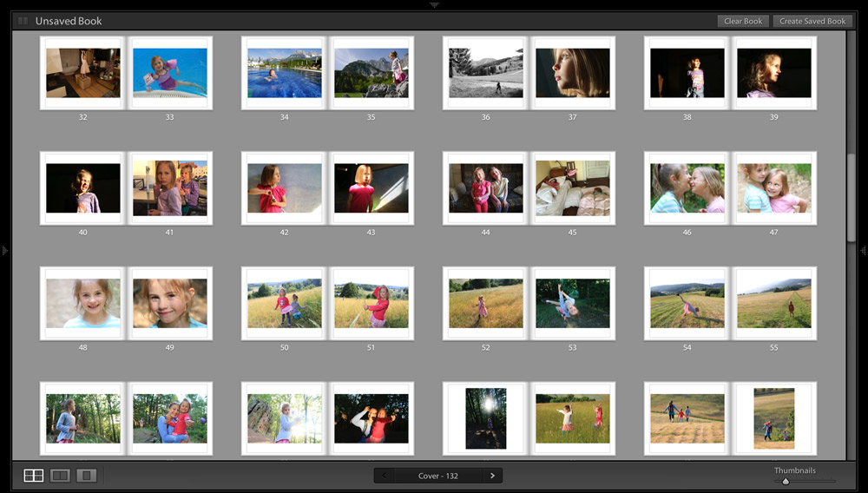Click the Clear Book button

[743, 21]
